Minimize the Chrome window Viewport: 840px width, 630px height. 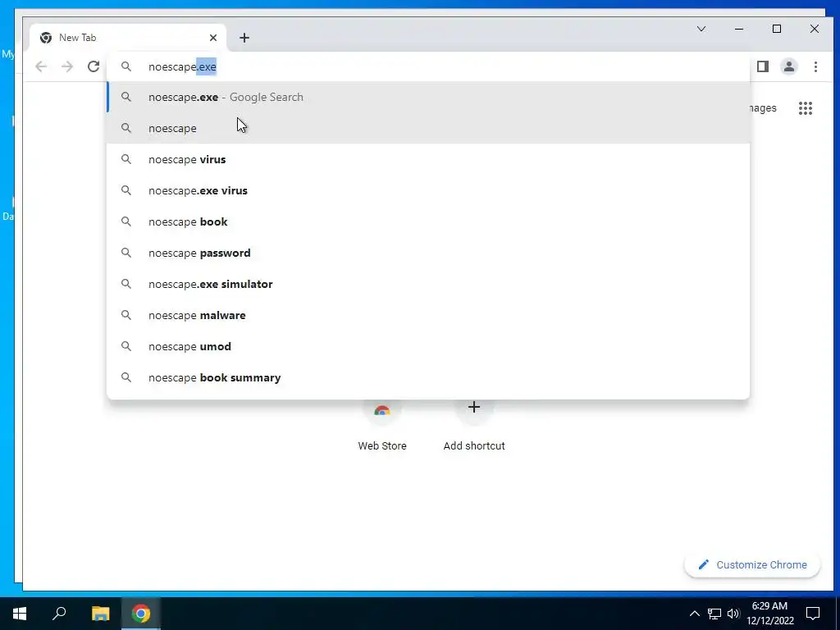pos(739,29)
